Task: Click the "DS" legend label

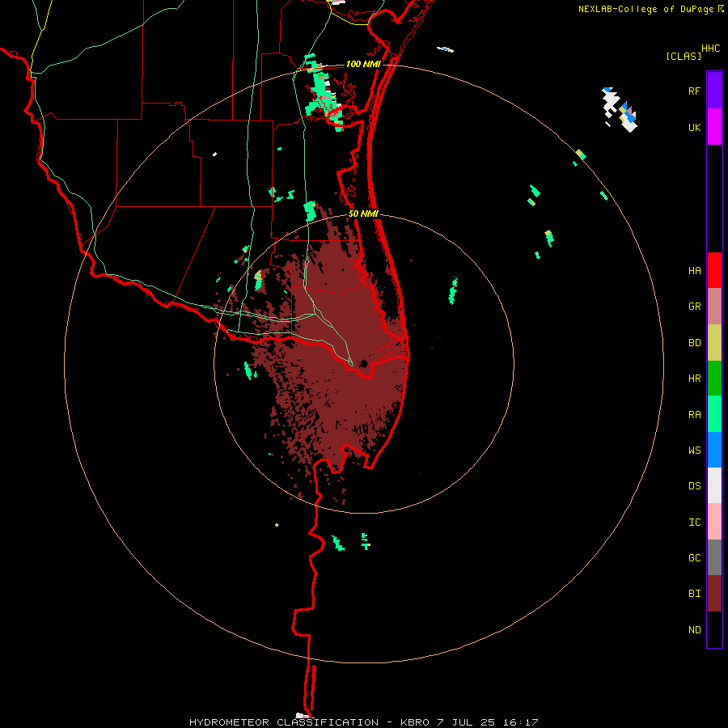Action: [x=694, y=486]
